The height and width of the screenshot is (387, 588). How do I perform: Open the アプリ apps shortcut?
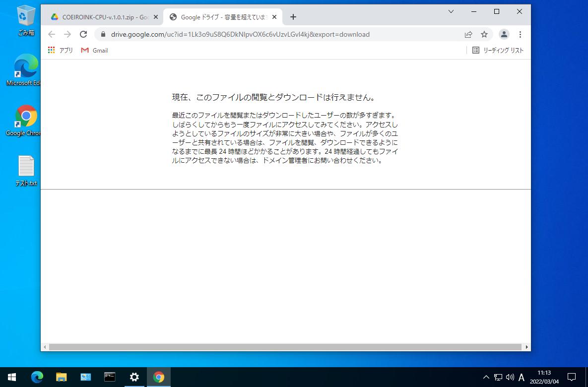click(x=61, y=50)
